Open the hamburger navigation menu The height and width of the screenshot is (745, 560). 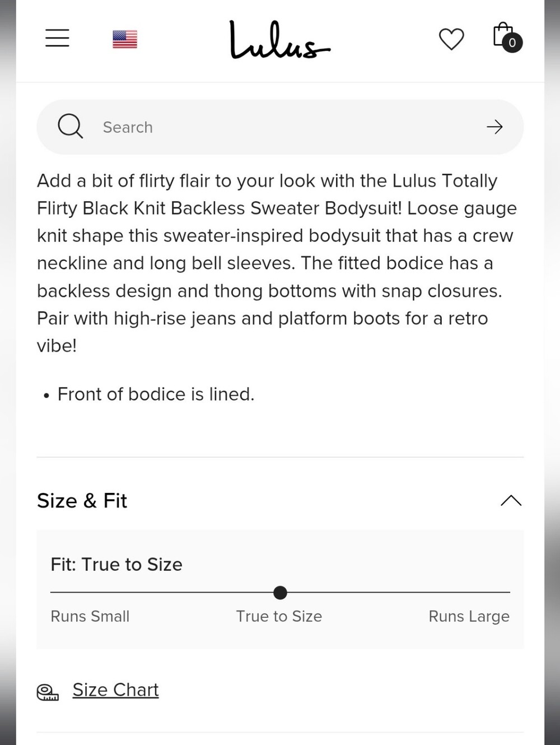pyautogui.click(x=57, y=38)
